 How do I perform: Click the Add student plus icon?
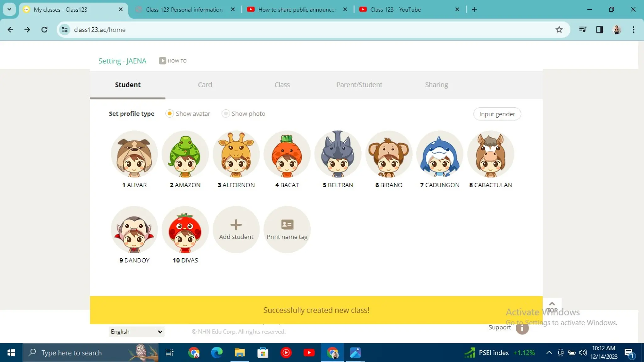236,225
